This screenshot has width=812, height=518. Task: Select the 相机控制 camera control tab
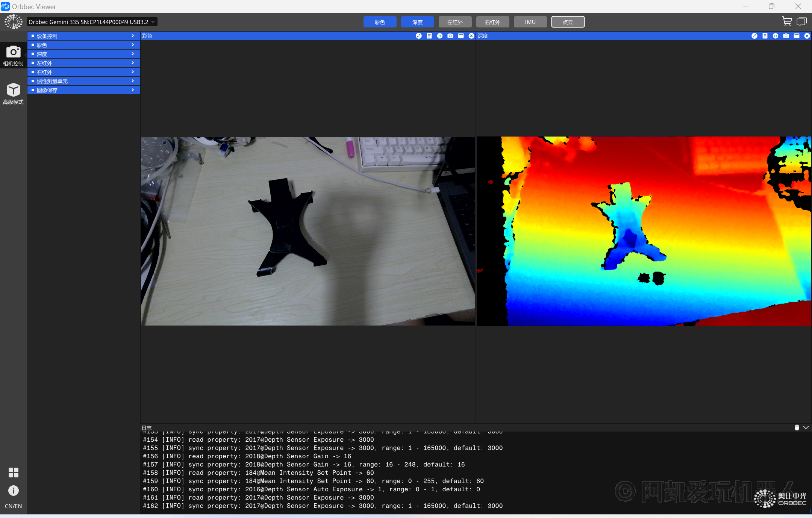point(13,56)
